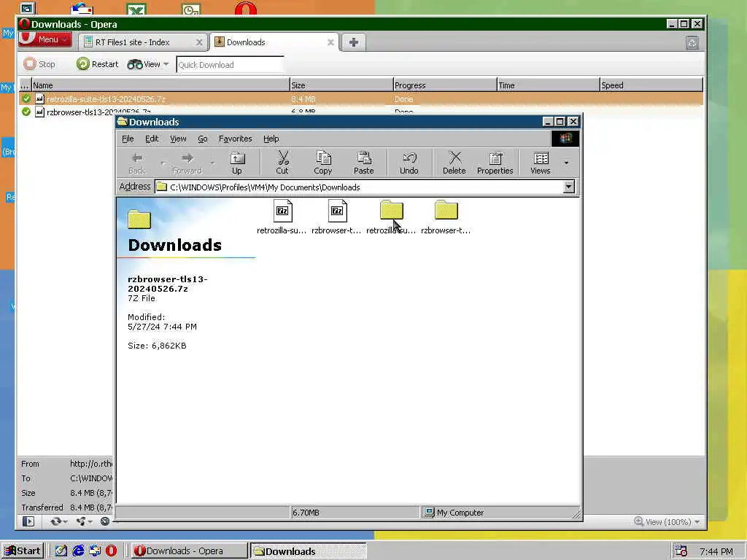Viewport: 747px width, 560px height.
Task: Go Up one folder level
Action: point(237,163)
